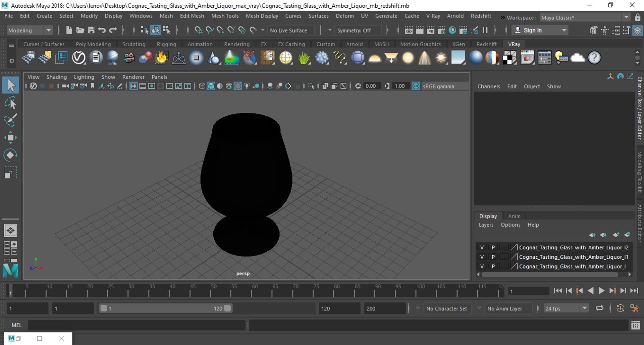This screenshot has width=644, height=345.
Task: Choose the Lasso selection tool
Action: tap(10, 103)
